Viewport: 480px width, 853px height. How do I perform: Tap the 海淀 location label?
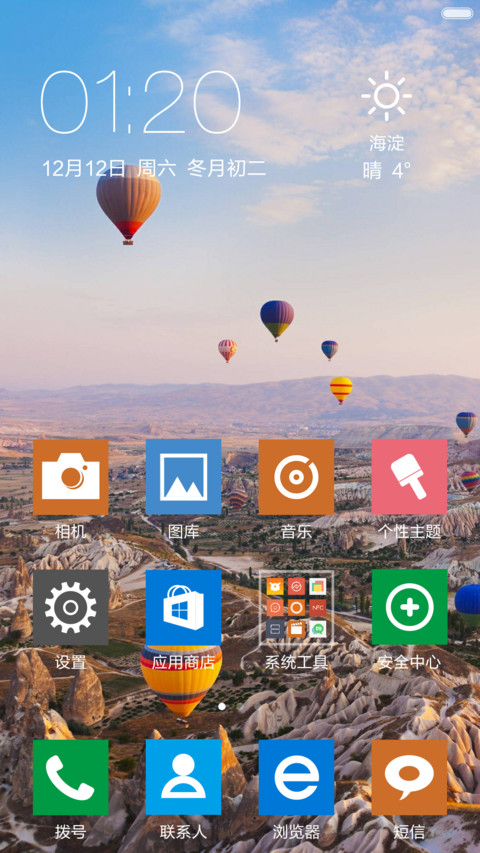387,144
